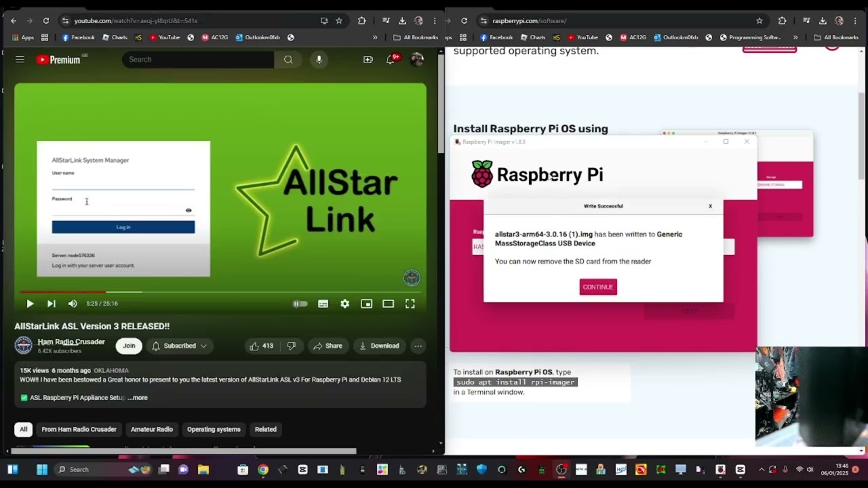Toggle autoplay switch in video player
This screenshot has width=868, height=488.
tap(300, 304)
